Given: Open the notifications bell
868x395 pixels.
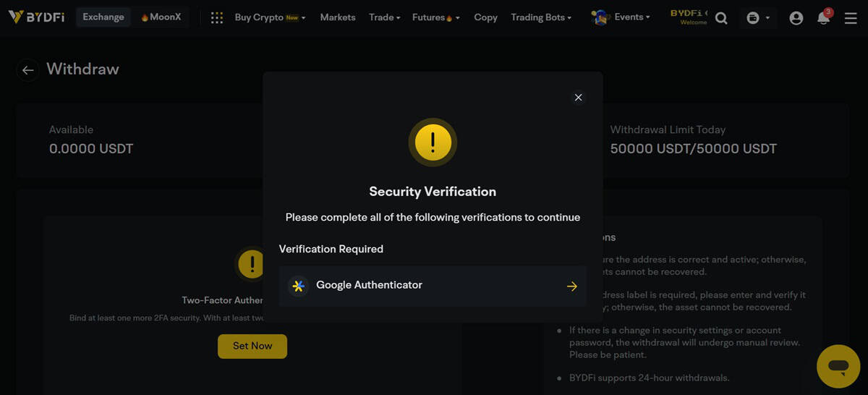Looking at the screenshot, I should (x=823, y=18).
